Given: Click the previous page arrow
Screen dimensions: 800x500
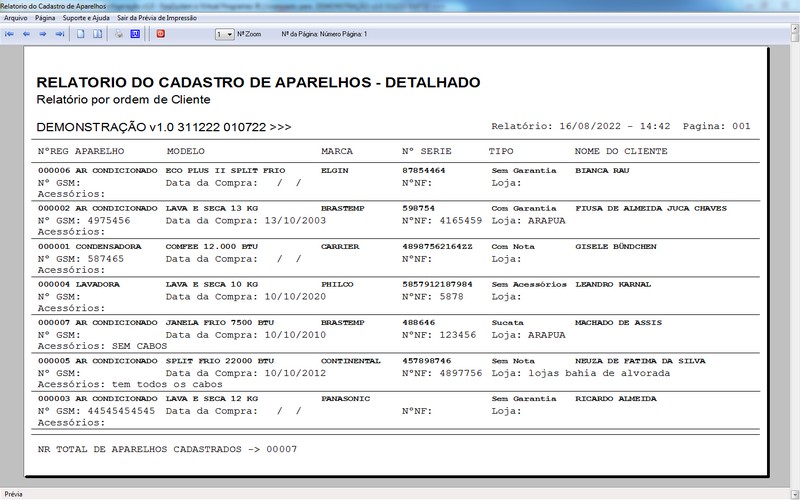Looking at the screenshot, I should point(26,34).
